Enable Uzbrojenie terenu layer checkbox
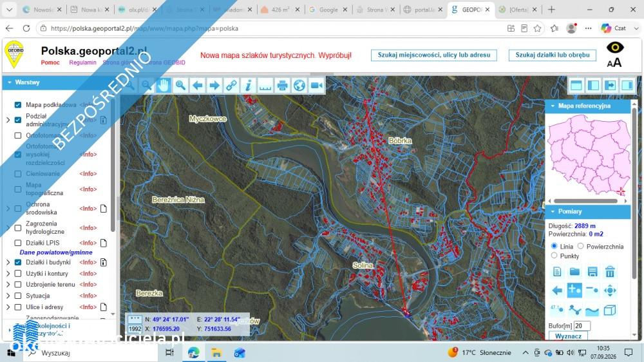 [17, 284]
